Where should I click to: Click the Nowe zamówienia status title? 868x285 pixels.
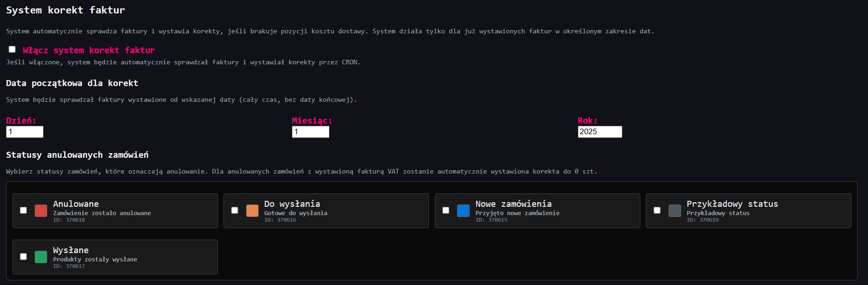pyautogui.click(x=513, y=204)
